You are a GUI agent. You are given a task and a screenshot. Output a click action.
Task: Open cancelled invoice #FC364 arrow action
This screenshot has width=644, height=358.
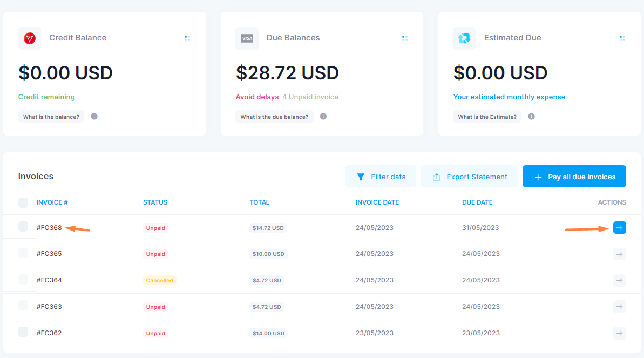point(619,280)
